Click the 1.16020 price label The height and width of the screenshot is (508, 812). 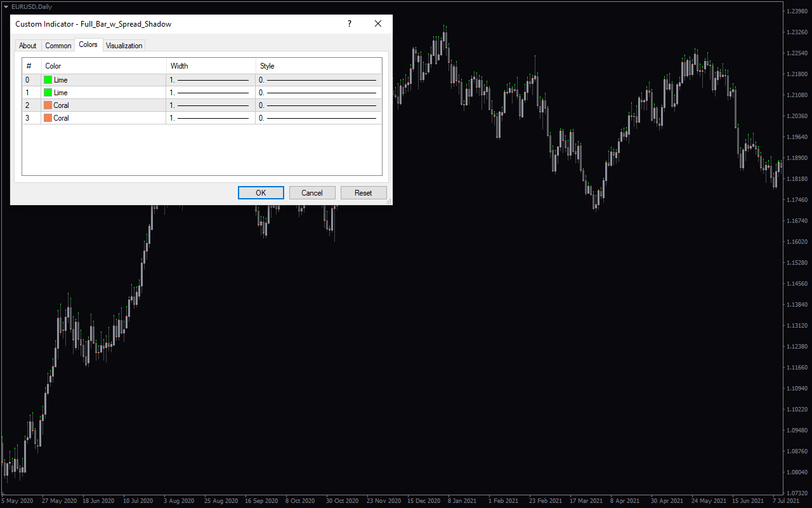point(797,242)
